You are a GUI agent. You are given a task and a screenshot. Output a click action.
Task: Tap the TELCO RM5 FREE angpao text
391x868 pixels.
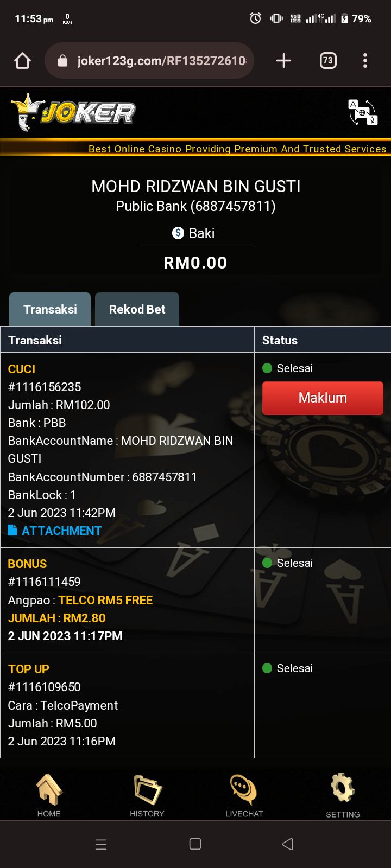pyautogui.click(x=105, y=600)
